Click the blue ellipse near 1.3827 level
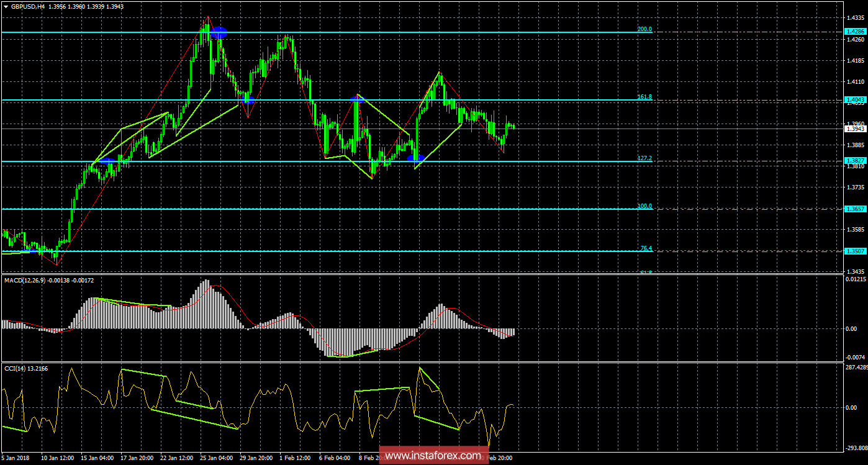The height and width of the screenshot is (465, 868). point(416,160)
